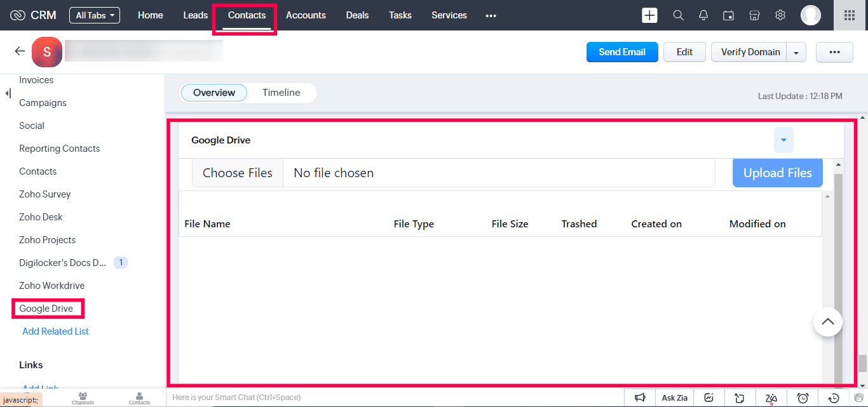
Task: Open the reminders alarm clock icon
Action: point(803,398)
